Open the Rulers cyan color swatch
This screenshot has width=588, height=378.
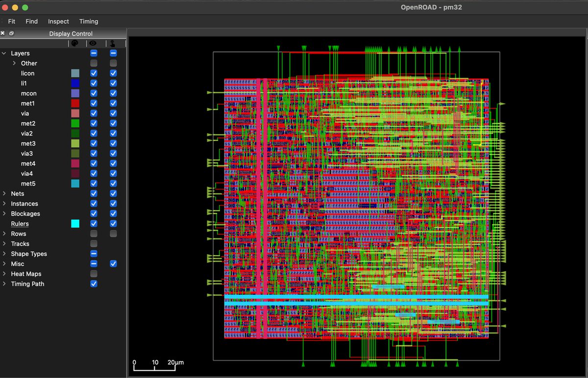(75, 224)
